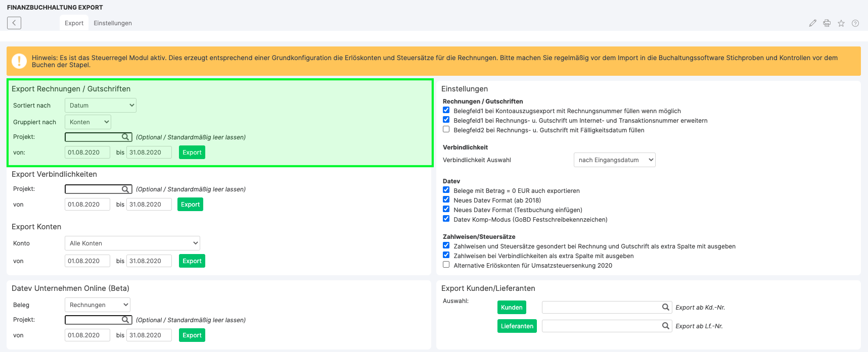Open the help question mark icon

pos(855,23)
